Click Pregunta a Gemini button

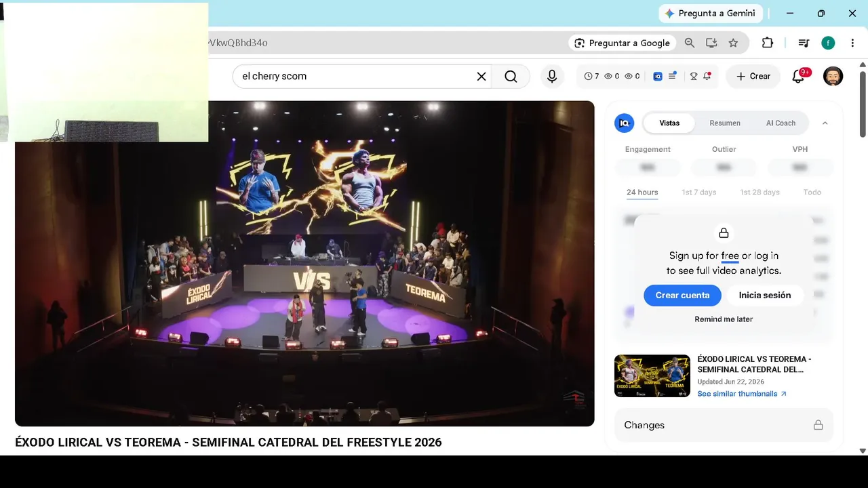(x=711, y=14)
